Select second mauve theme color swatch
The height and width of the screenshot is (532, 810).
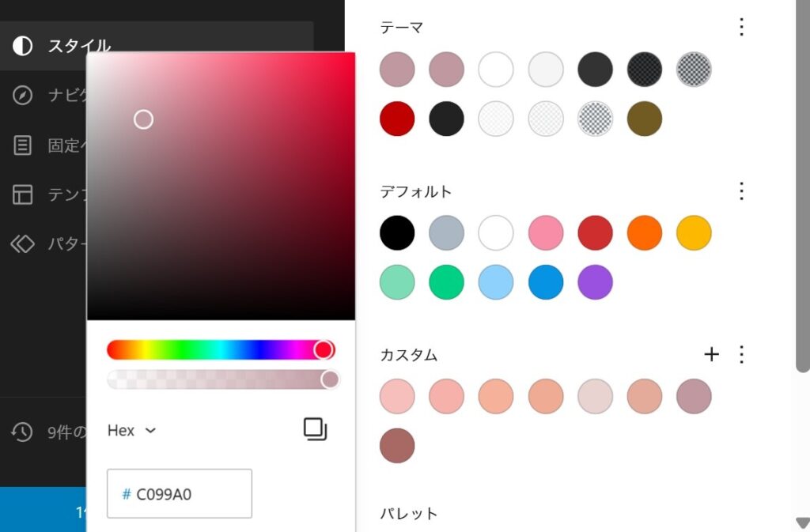446,69
